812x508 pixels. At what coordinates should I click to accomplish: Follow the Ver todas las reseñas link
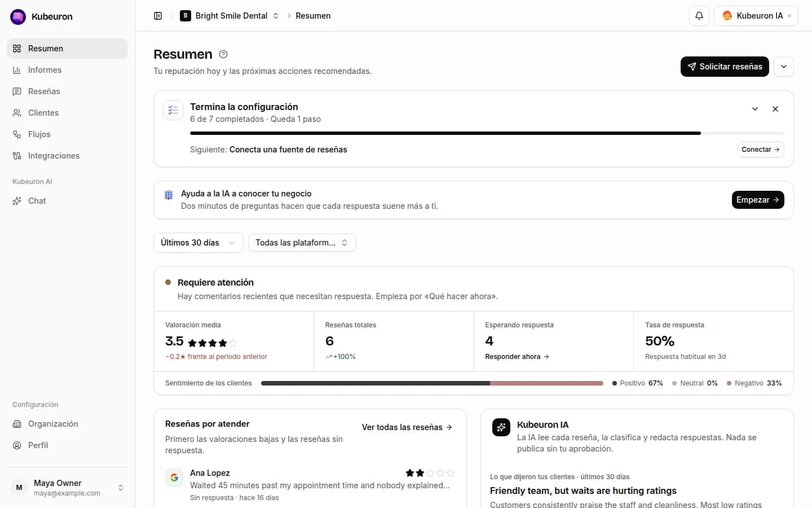pyautogui.click(x=407, y=427)
